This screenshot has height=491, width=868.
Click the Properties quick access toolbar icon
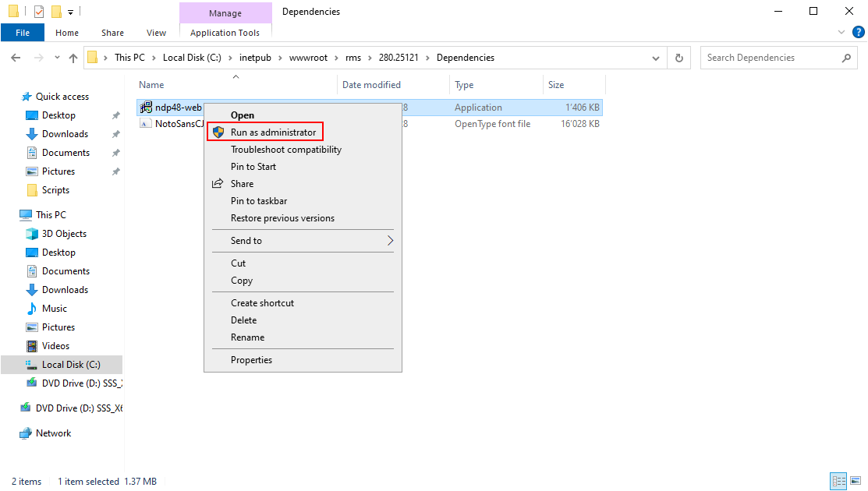click(39, 11)
